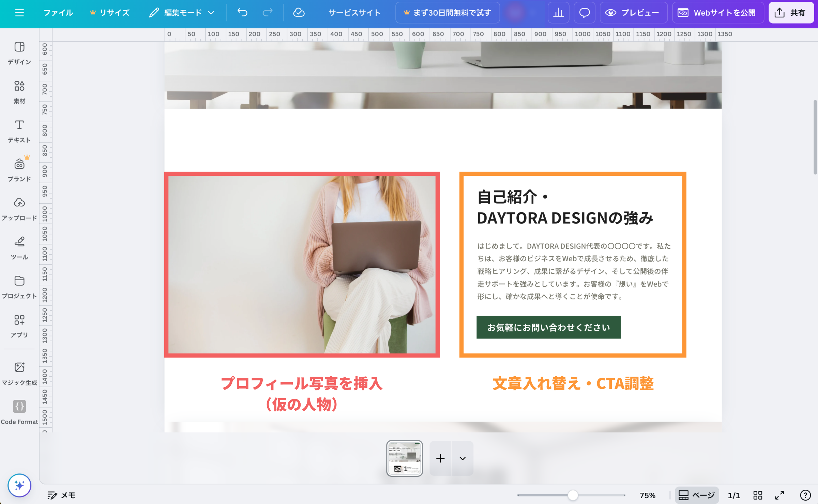The image size is (818, 504).
Task: Open the 75% zoom level menu
Action: click(648, 495)
